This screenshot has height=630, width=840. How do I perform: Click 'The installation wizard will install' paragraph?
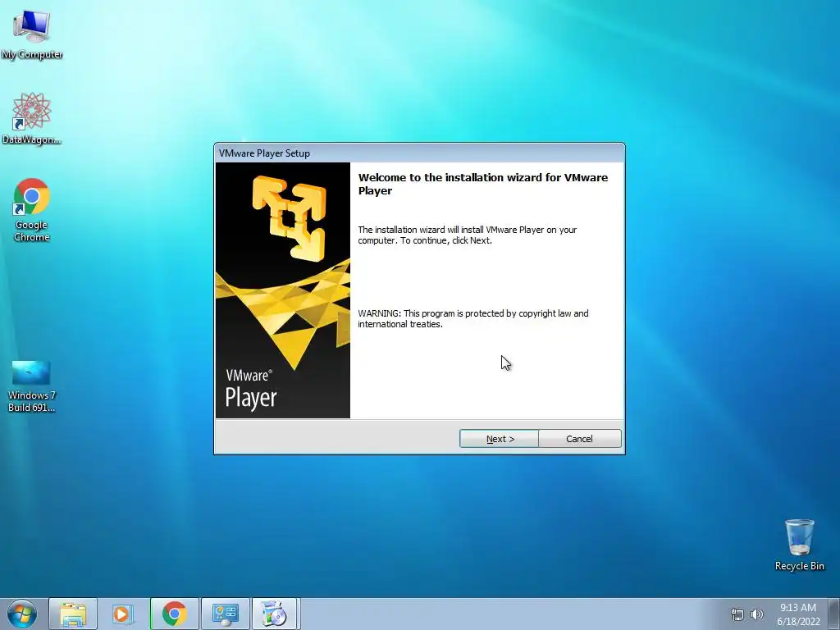(x=467, y=235)
